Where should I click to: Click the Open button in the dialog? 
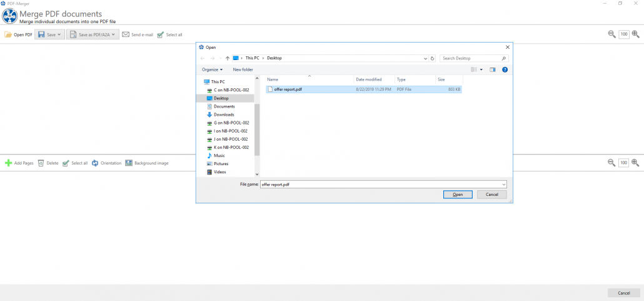pos(458,195)
